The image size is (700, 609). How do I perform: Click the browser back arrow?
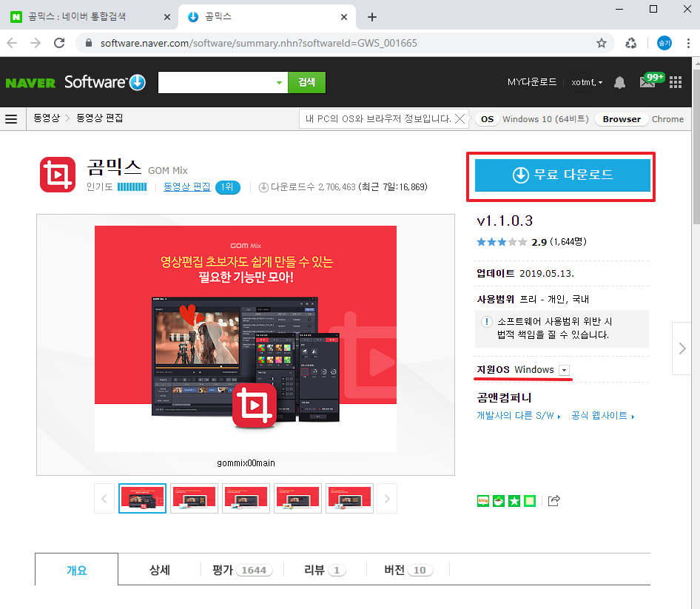point(12,43)
